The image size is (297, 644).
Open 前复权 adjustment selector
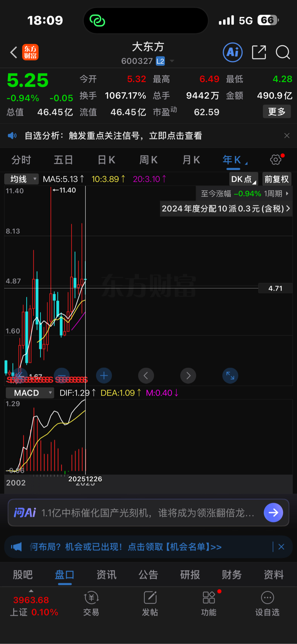(277, 179)
